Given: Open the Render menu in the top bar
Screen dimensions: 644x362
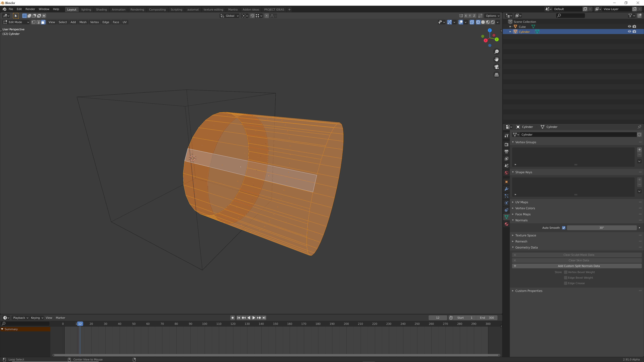Looking at the screenshot, I should (30, 9).
